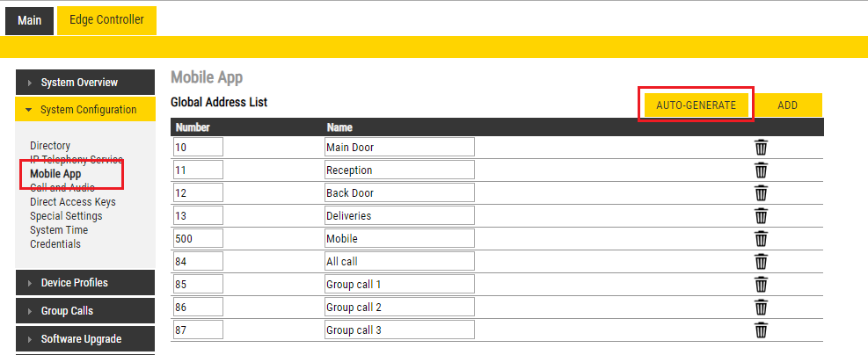Click the Add button
Screen dimensions: 868x355
pos(787,105)
